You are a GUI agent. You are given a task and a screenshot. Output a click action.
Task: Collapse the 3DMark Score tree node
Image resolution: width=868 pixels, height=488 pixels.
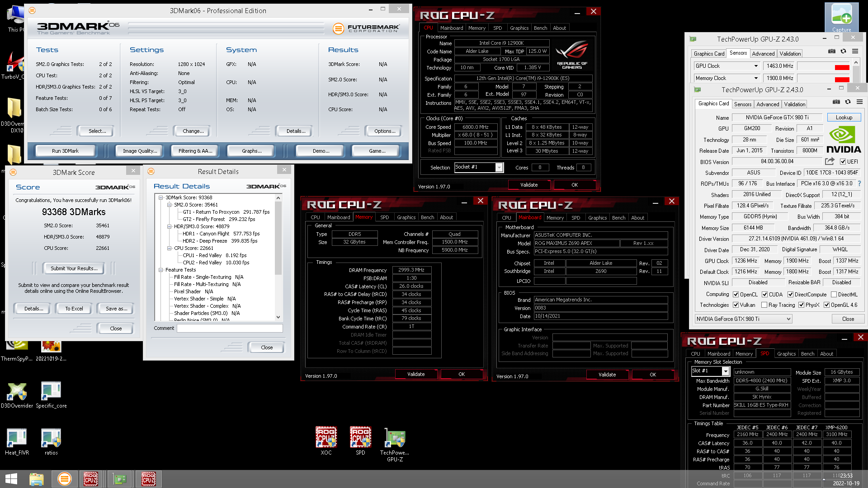pyautogui.click(x=160, y=197)
